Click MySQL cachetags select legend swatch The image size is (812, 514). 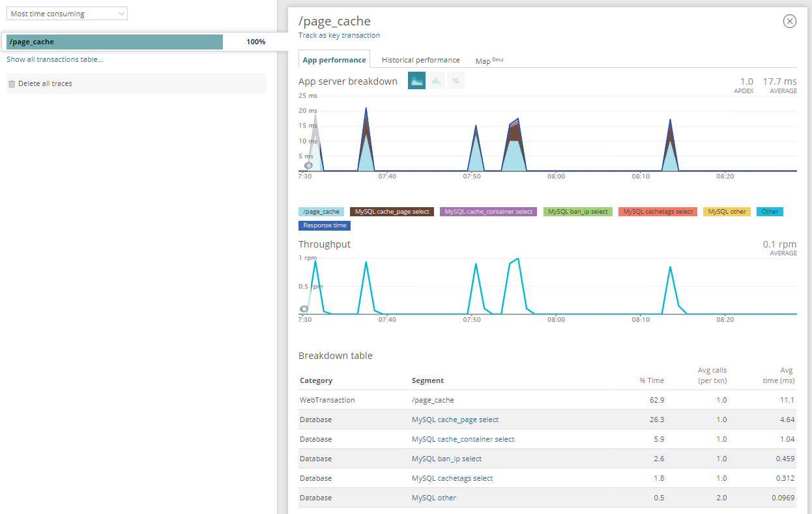[658, 212]
